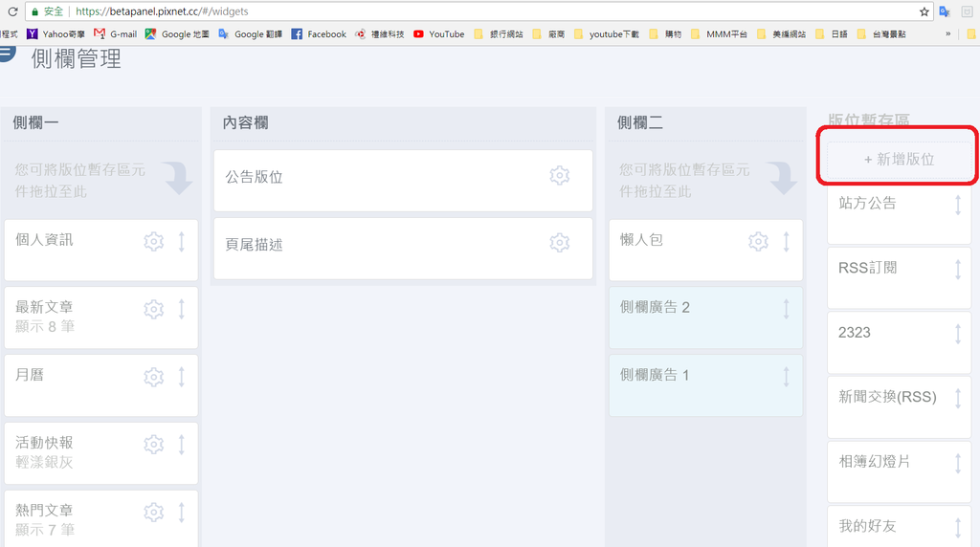
Task: Expand the 銀行網站 bookmark folder
Action: coord(499,33)
